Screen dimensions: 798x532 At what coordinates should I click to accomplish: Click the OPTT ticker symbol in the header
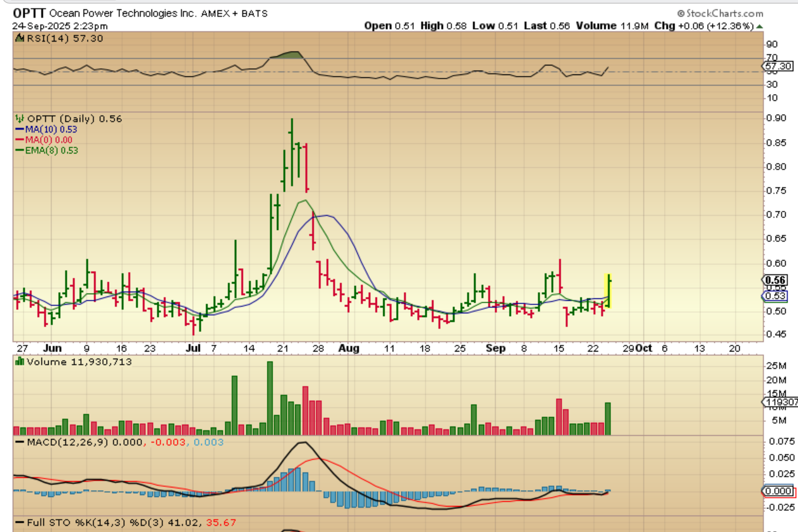coord(29,13)
